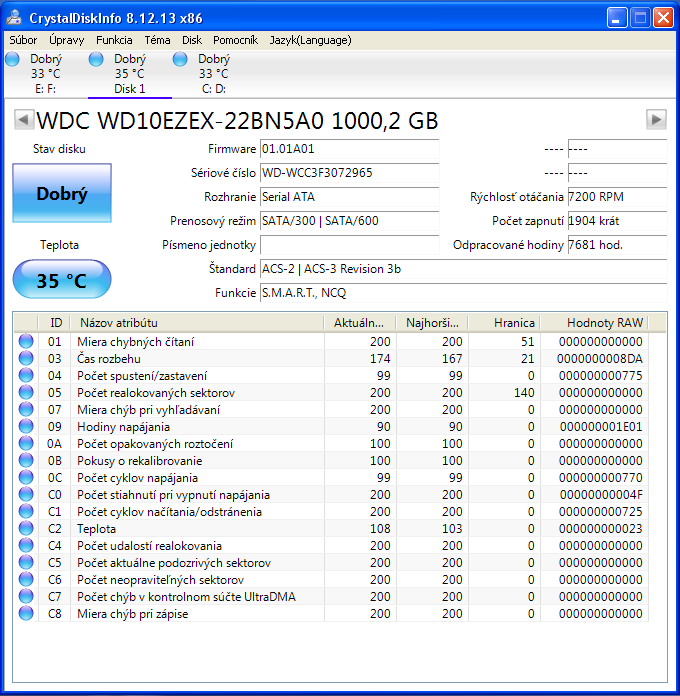680x696 pixels.
Task: Click the Hranica column header
Action: (504, 323)
